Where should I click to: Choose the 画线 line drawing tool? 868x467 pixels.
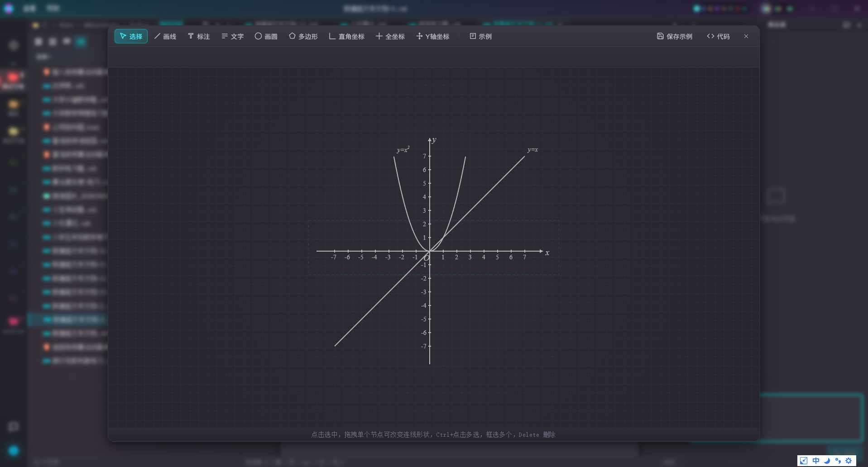point(165,36)
